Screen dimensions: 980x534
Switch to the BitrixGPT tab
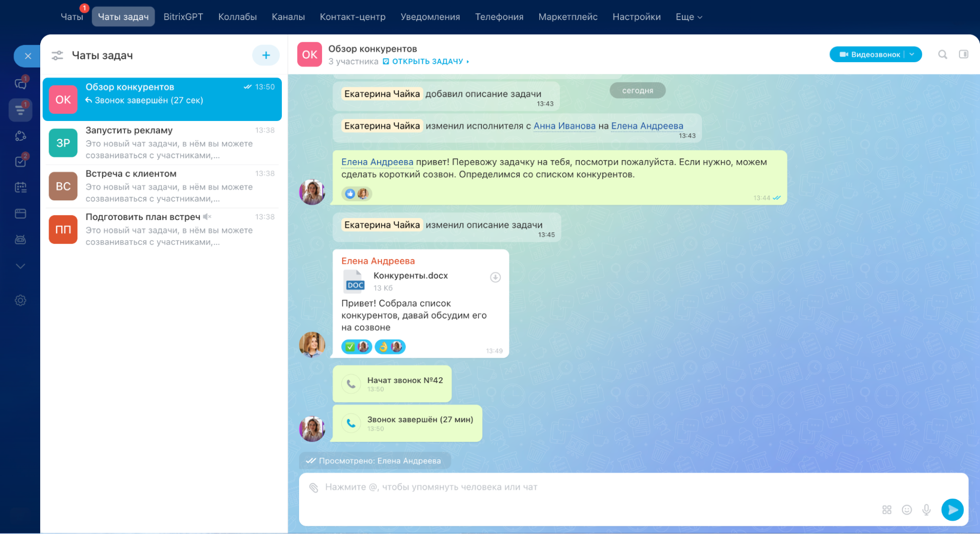point(183,17)
